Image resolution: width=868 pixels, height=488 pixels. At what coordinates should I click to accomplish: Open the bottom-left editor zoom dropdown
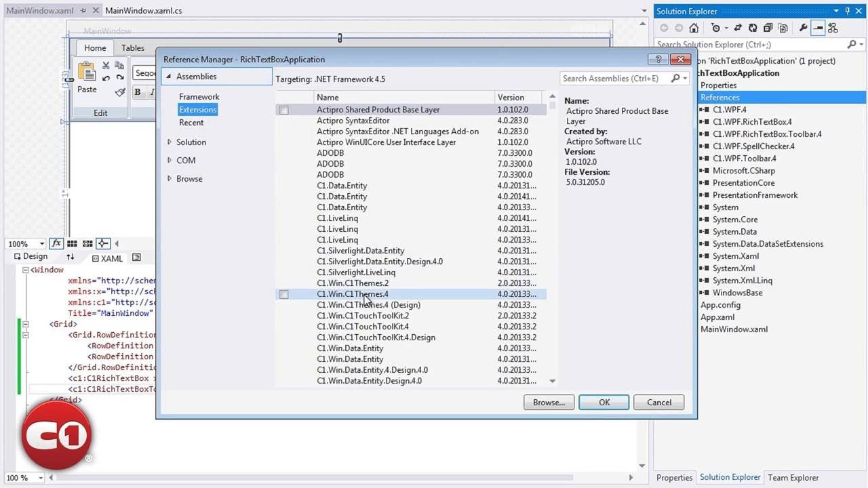(x=41, y=478)
